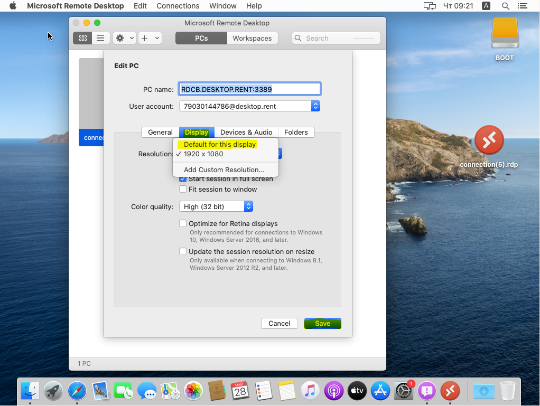Open the Window menu

223,6
